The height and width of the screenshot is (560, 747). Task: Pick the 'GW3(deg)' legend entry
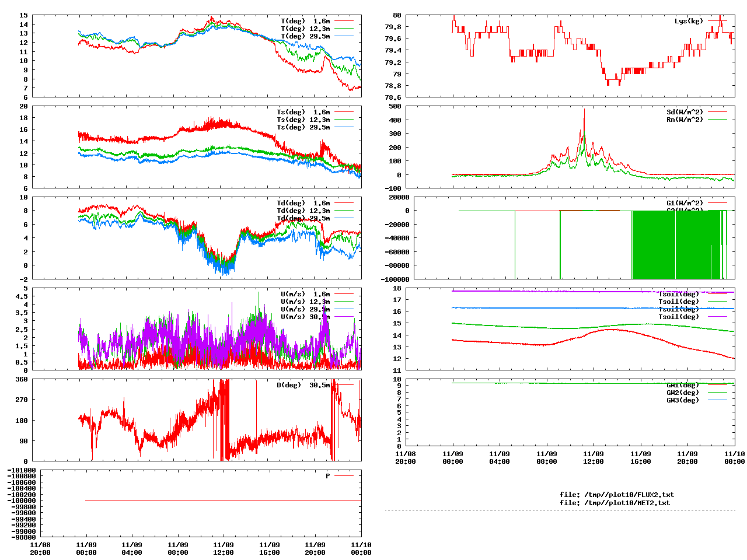(683, 400)
